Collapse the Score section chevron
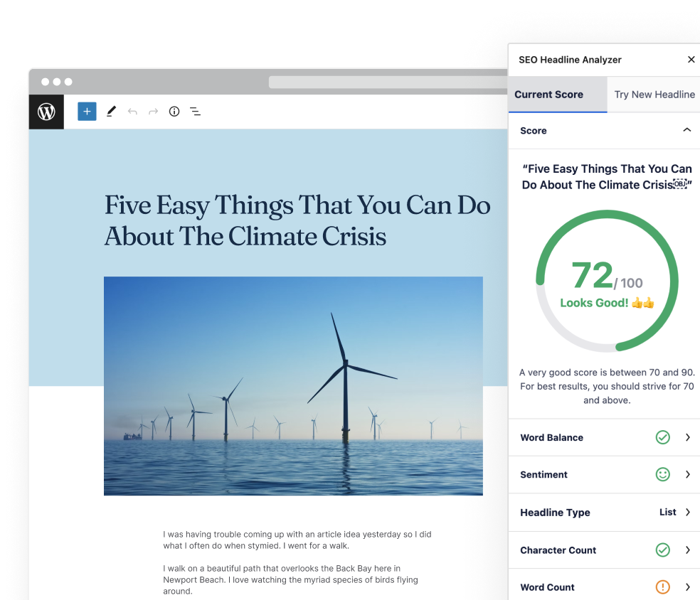 pyautogui.click(x=686, y=130)
